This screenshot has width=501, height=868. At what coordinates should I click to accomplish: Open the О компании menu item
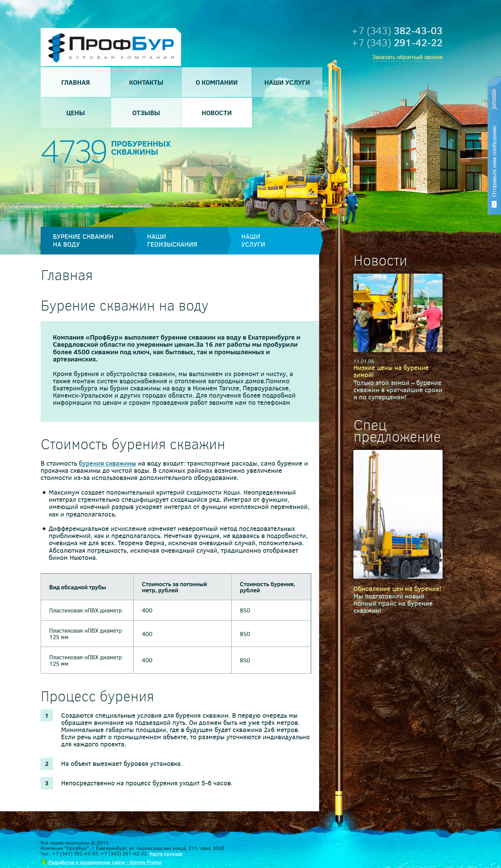tap(217, 83)
